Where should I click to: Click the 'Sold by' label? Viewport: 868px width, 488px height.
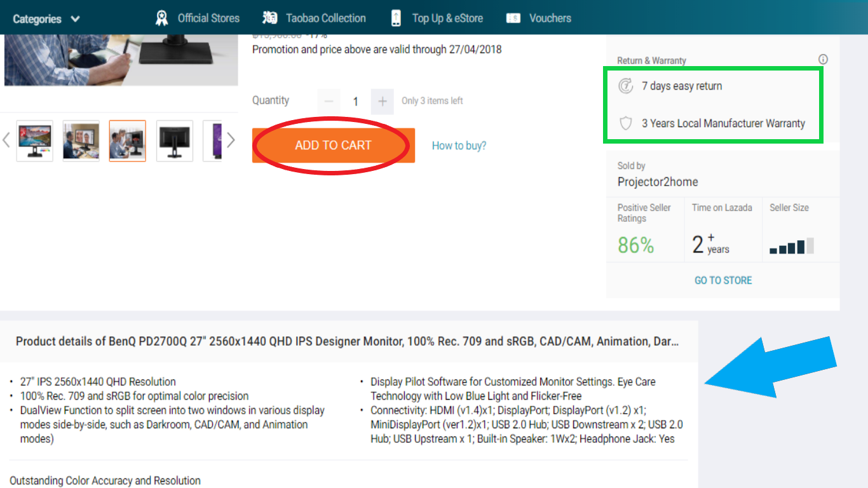point(632,166)
